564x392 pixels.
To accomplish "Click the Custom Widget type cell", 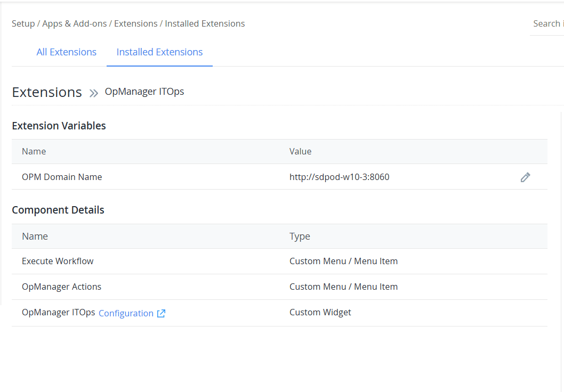I will click(x=320, y=312).
